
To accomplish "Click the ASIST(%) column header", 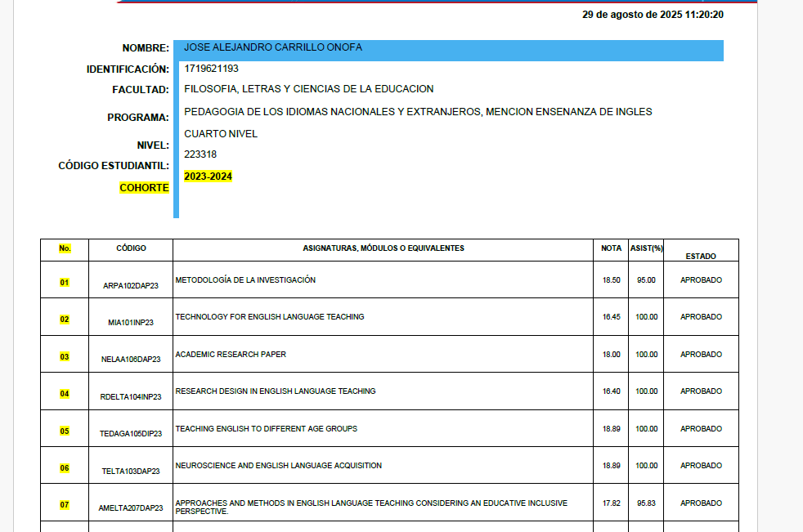I will click(646, 248).
